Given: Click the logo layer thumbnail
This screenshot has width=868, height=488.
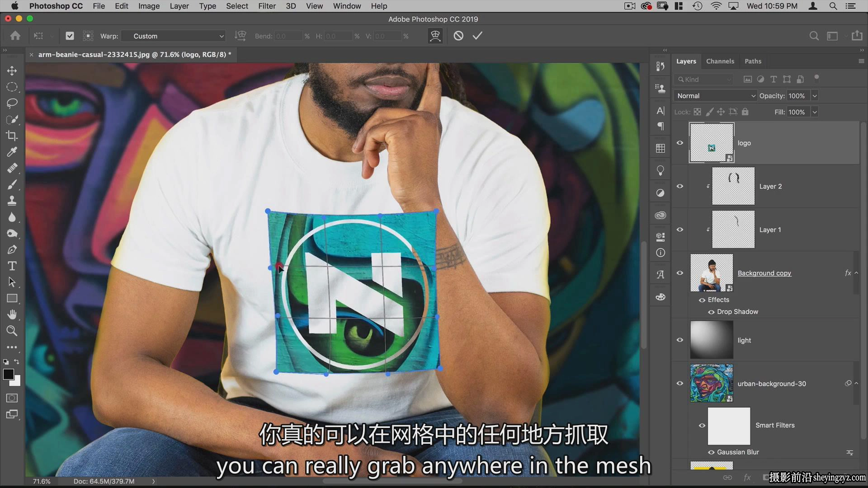Looking at the screenshot, I should (711, 143).
